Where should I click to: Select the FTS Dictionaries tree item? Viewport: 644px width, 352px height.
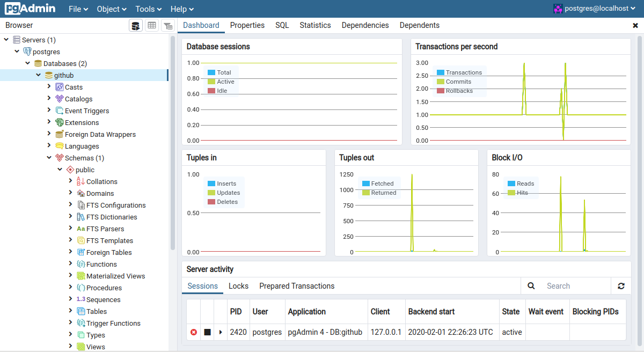click(x=112, y=217)
